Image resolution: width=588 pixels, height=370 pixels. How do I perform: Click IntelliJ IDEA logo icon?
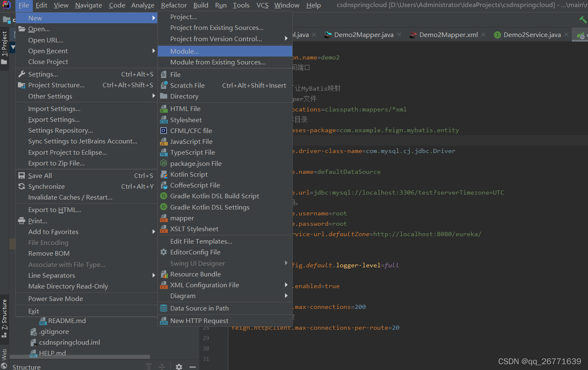pyautogui.click(x=7, y=5)
